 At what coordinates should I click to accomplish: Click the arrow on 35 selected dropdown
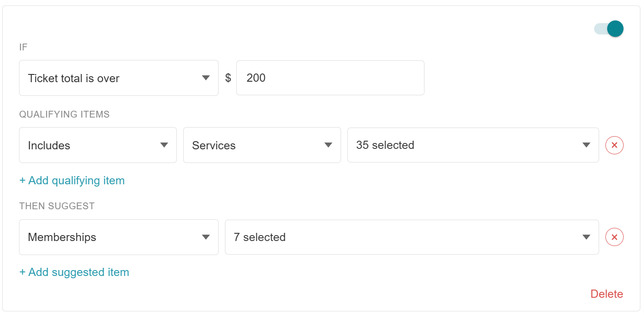pyautogui.click(x=586, y=145)
